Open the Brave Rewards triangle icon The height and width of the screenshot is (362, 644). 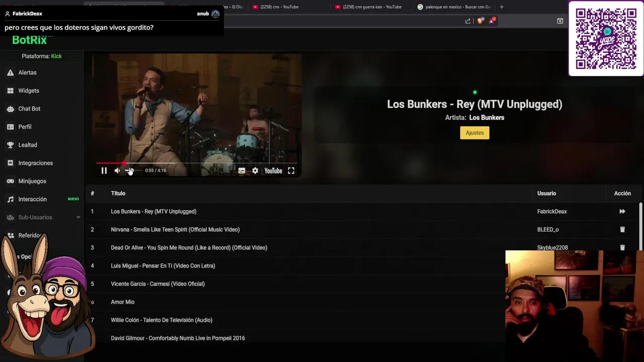[x=492, y=21]
